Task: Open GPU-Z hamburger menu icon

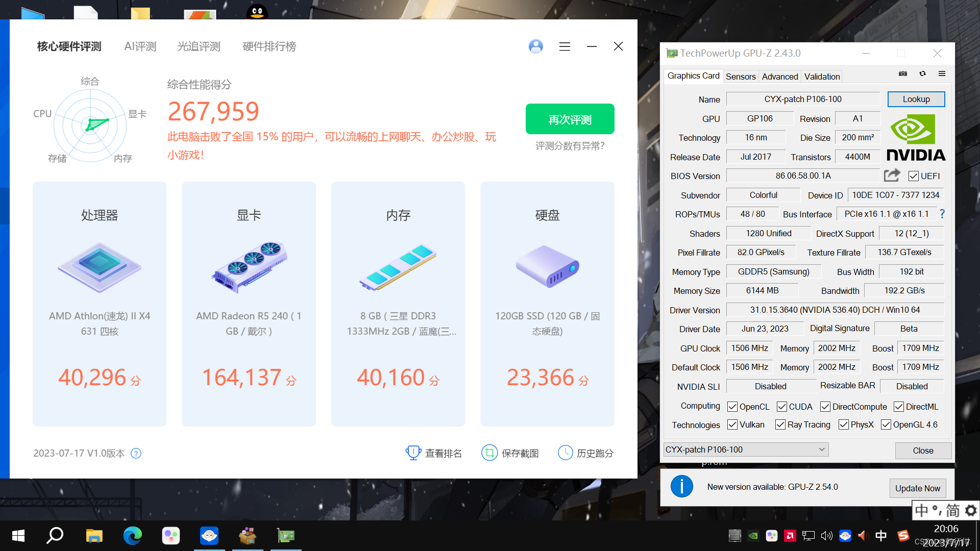Action: coord(942,74)
